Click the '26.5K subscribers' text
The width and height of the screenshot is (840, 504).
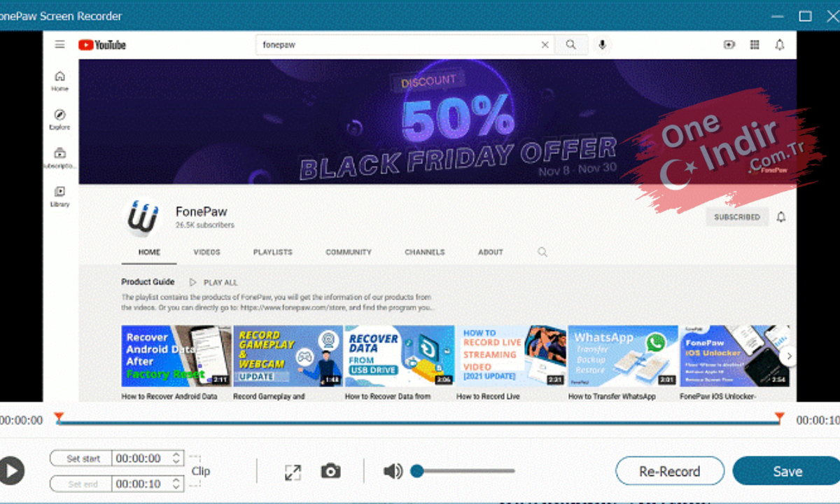205,225
